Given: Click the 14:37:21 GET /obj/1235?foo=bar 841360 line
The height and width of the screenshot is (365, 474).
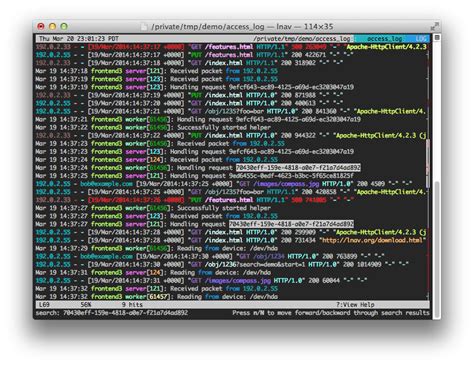Looking at the screenshot, I should tap(231, 111).
